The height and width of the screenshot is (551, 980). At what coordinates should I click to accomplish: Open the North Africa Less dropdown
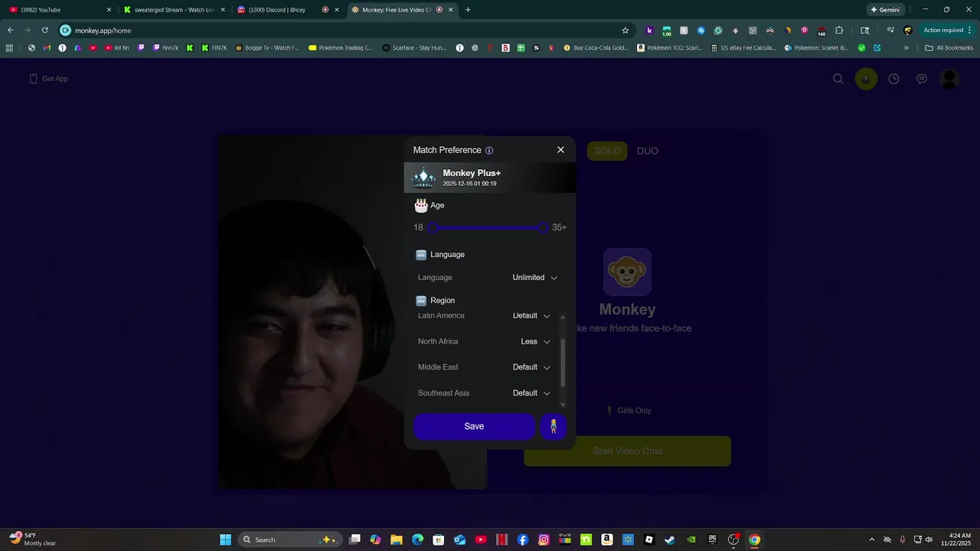(x=535, y=341)
